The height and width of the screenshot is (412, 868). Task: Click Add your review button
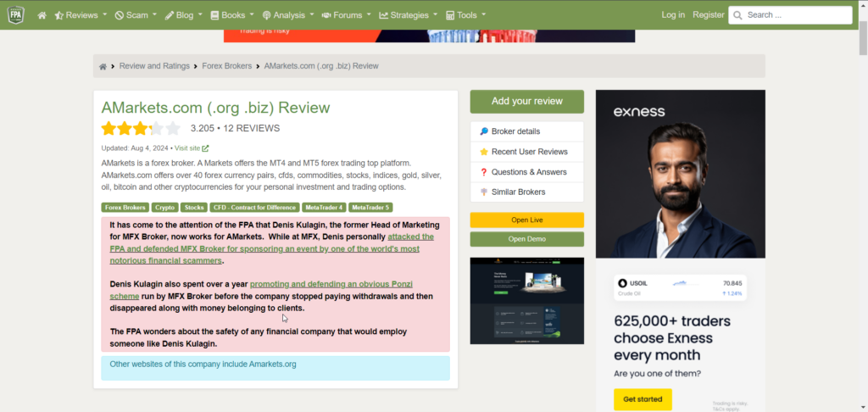(527, 102)
